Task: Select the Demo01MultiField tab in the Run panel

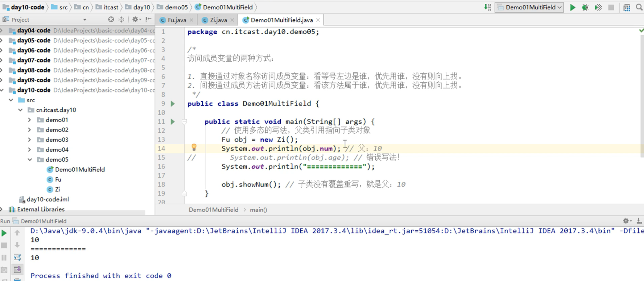Action: pos(40,221)
